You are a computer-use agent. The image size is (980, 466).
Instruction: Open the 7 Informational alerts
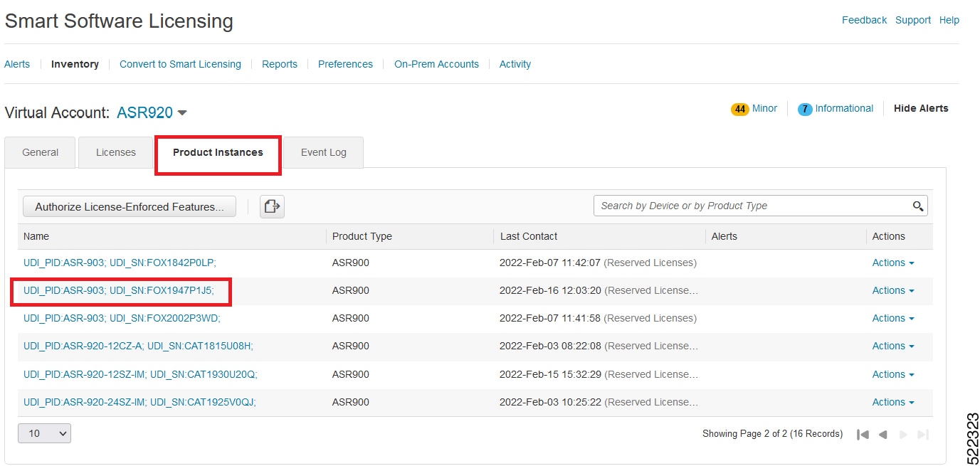coord(836,109)
